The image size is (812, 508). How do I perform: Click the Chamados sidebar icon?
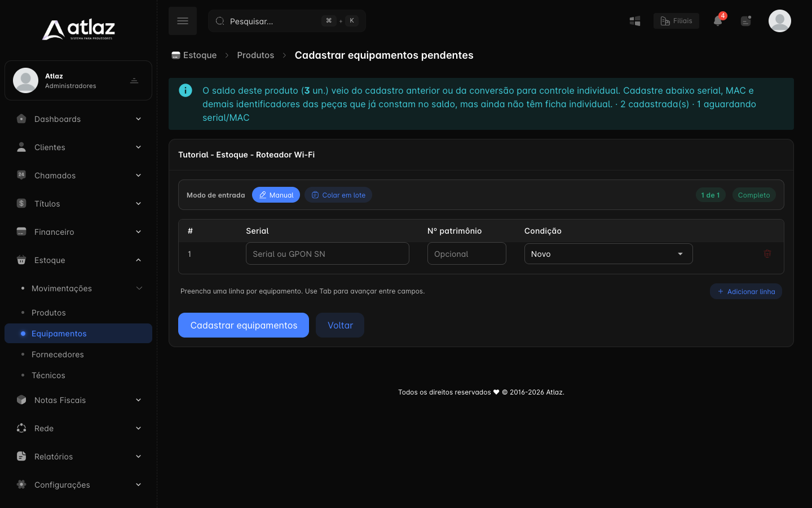[x=21, y=175]
